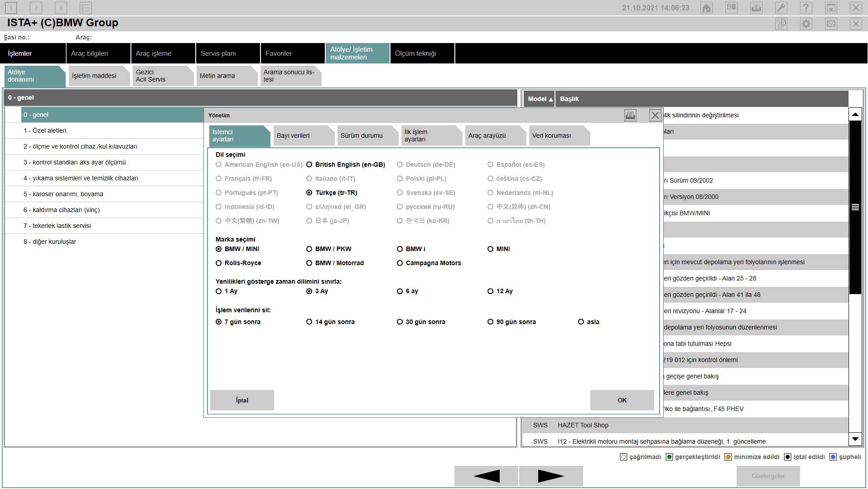Sort list by the Model column header
Viewport: 868px width, 489px height.
539,99
